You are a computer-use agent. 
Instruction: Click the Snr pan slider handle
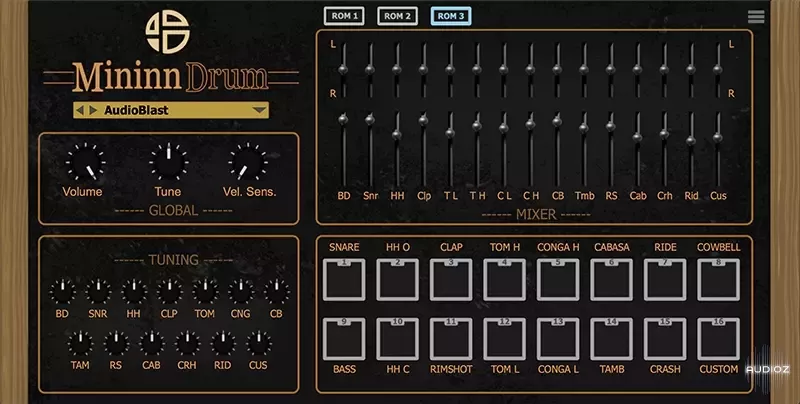point(370,69)
